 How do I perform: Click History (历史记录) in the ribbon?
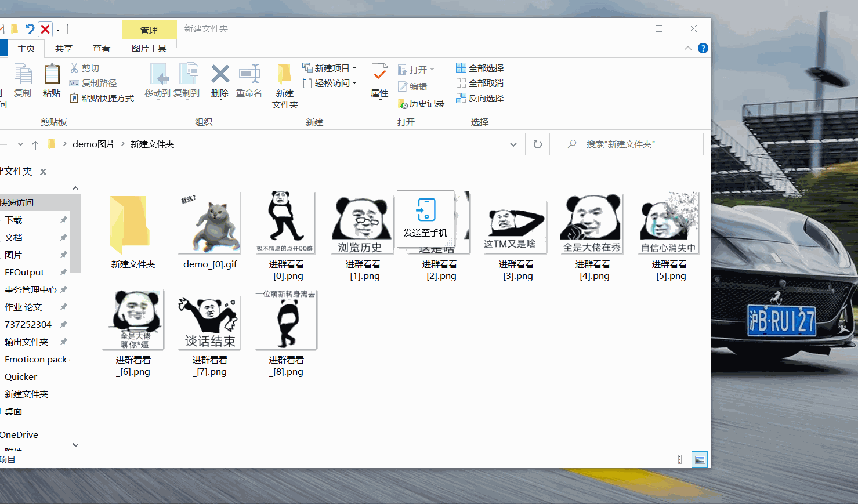click(421, 104)
